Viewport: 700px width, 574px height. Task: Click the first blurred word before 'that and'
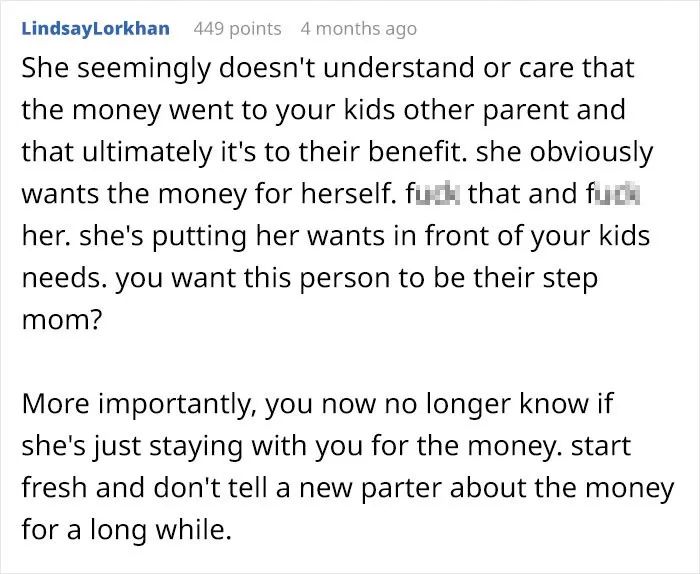coord(433,194)
